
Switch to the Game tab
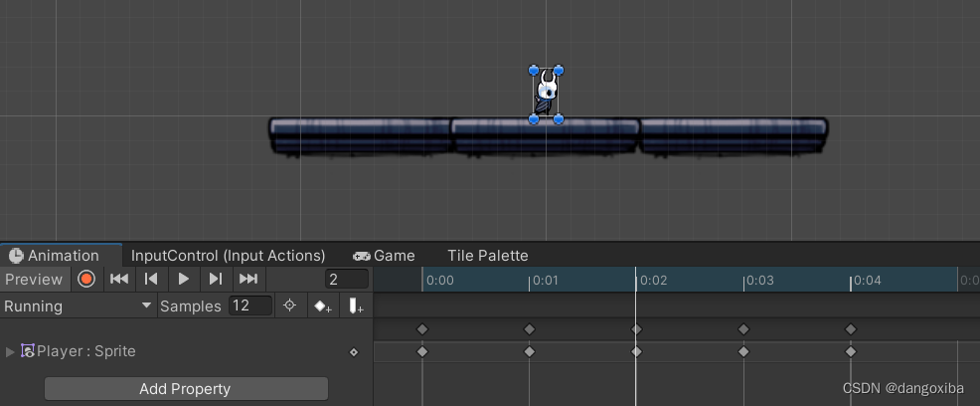(384, 255)
